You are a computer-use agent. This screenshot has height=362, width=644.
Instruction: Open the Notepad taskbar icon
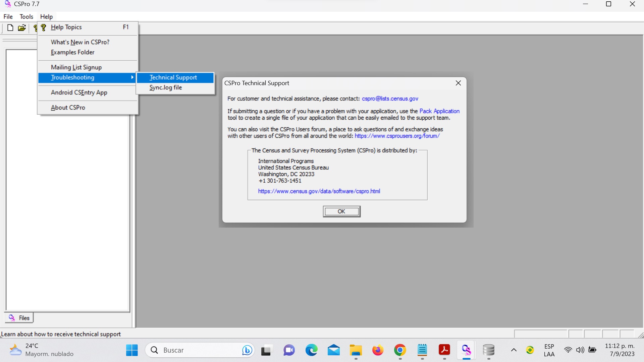pos(422,350)
